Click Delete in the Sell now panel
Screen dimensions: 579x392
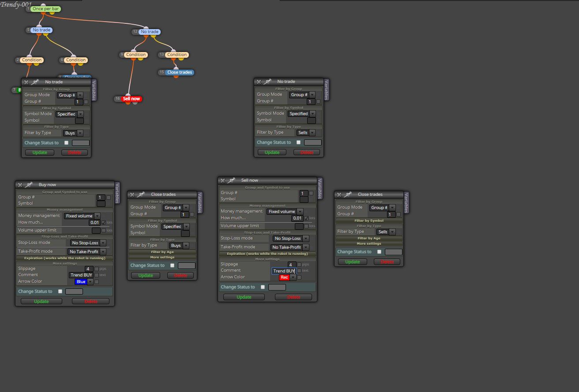pyautogui.click(x=293, y=297)
